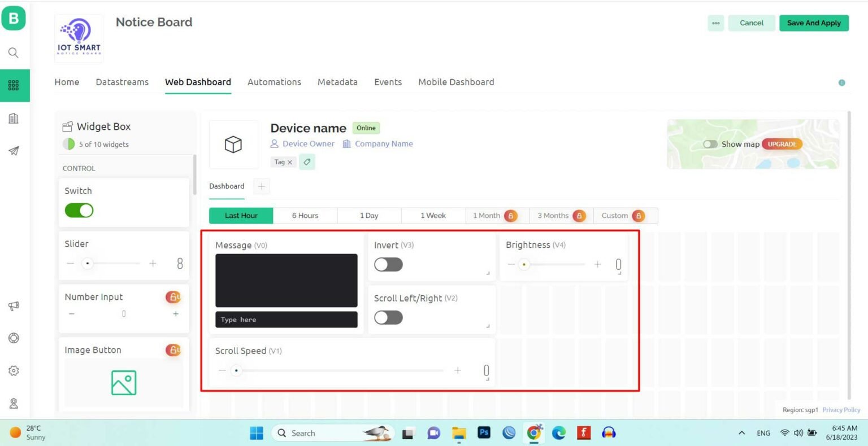Viewport: 868px width, 446px height.
Task: Toggle Show map in the map preview
Action: click(711, 144)
